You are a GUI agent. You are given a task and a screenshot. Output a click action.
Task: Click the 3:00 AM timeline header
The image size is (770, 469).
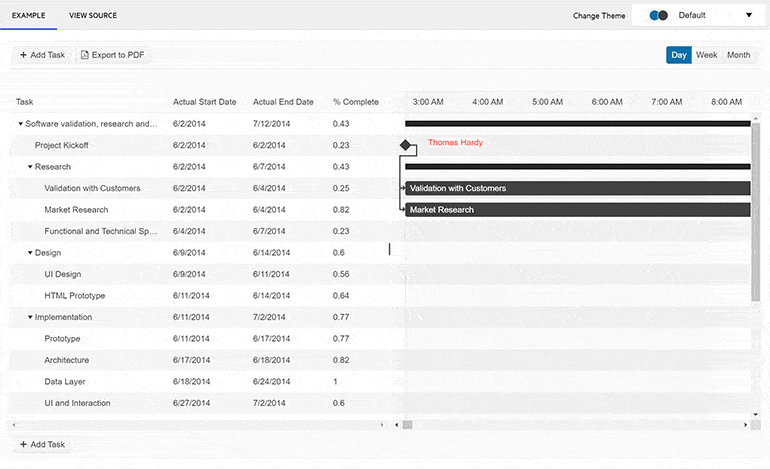pos(428,102)
